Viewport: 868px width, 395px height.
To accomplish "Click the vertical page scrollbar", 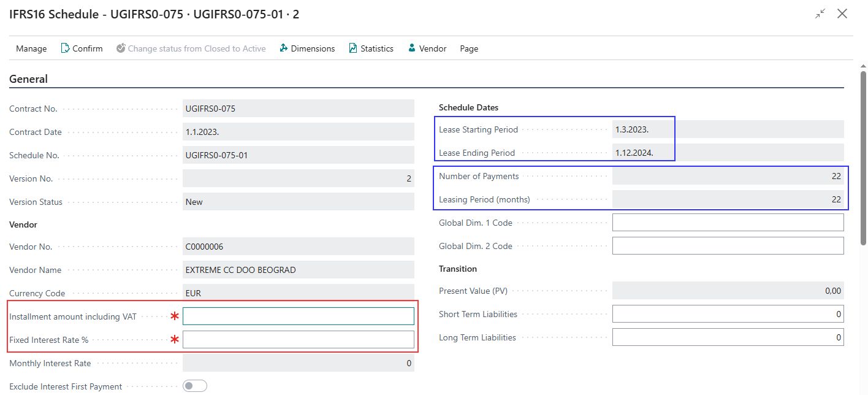I will [x=863, y=158].
